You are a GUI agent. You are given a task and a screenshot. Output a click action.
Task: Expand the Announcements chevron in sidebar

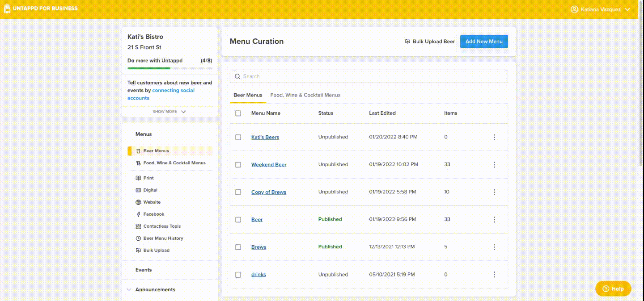click(x=129, y=289)
